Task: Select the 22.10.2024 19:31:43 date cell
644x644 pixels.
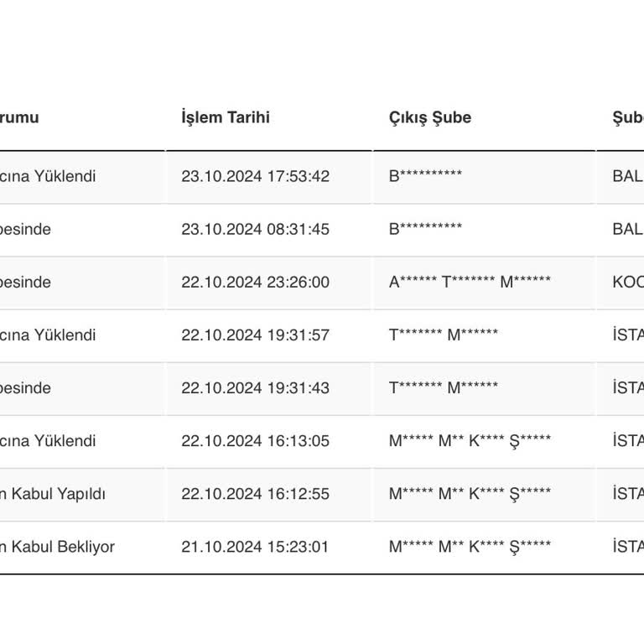Action: tap(255, 388)
